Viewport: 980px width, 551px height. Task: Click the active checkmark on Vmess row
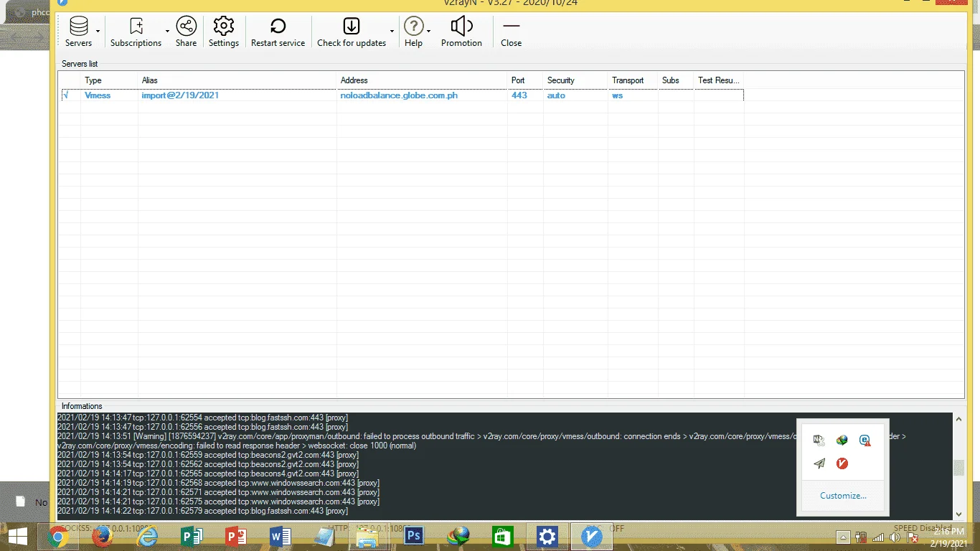point(65,95)
